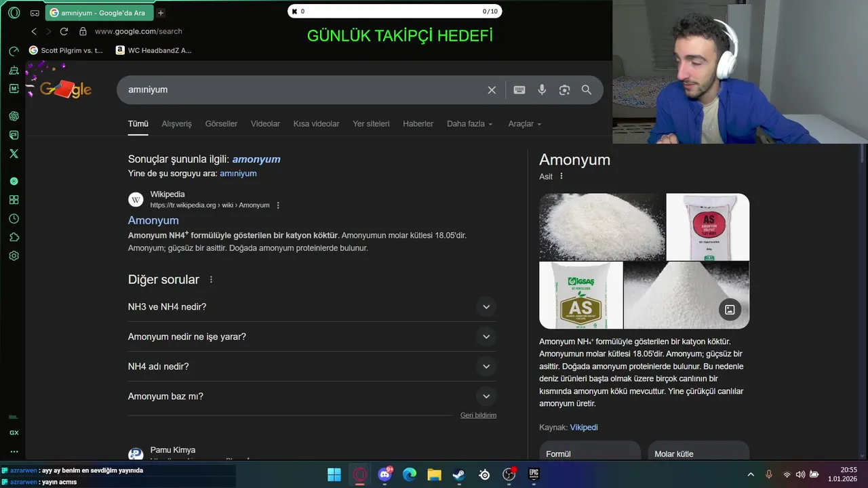Switch to the Kısa videolar tab

pyautogui.click(x=316, y=124)
